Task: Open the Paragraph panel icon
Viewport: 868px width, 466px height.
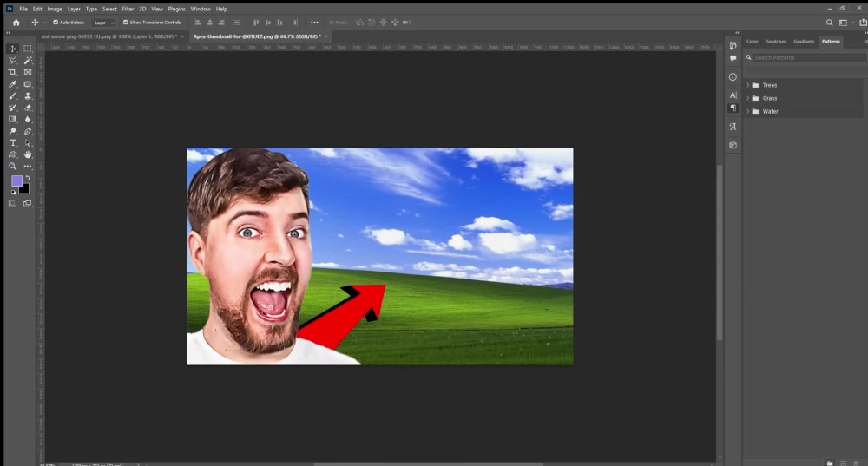Action: [733, 108]
